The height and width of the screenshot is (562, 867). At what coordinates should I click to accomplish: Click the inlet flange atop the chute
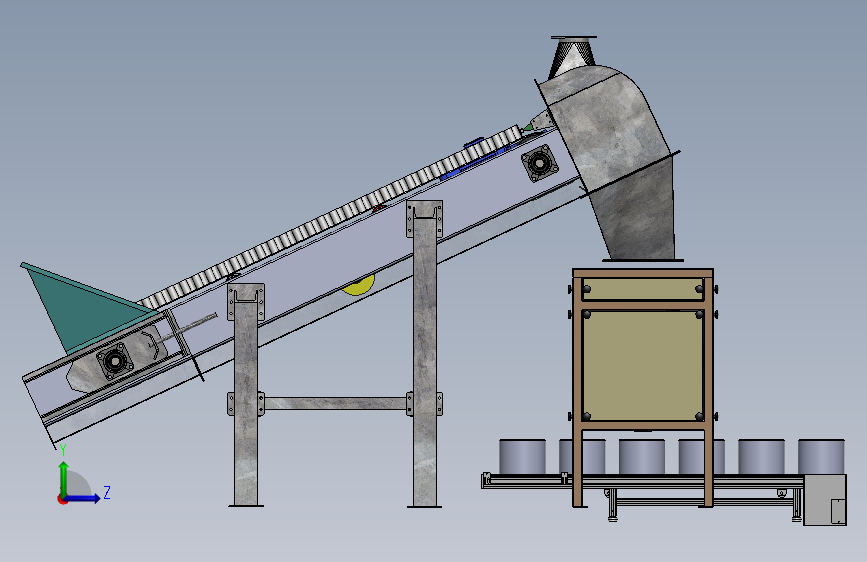tap(574, 38)
